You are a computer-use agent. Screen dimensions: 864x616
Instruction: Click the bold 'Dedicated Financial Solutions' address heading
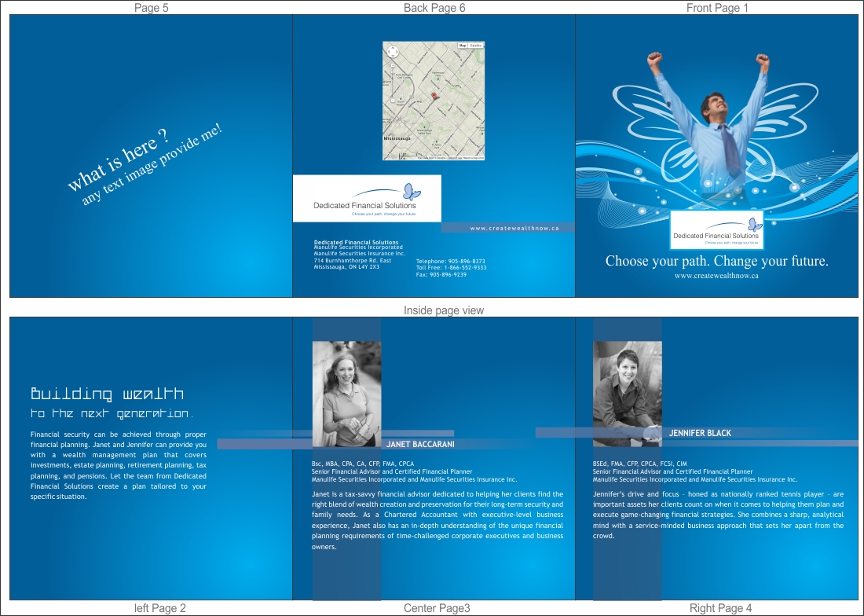356,242
